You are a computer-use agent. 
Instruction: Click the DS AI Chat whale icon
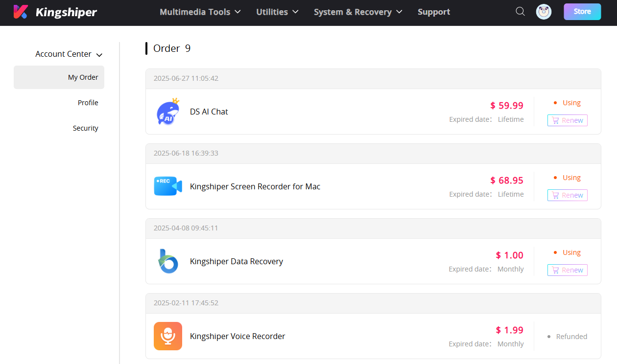coord(168,112)
